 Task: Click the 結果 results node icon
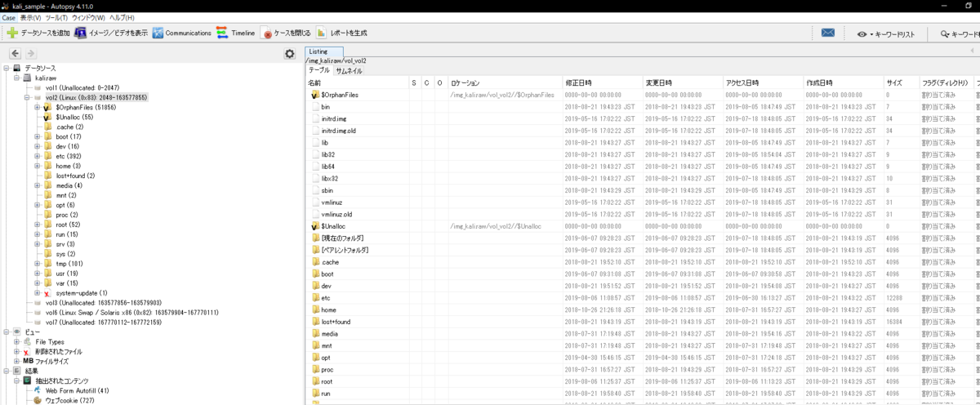(x=17, y=371)
